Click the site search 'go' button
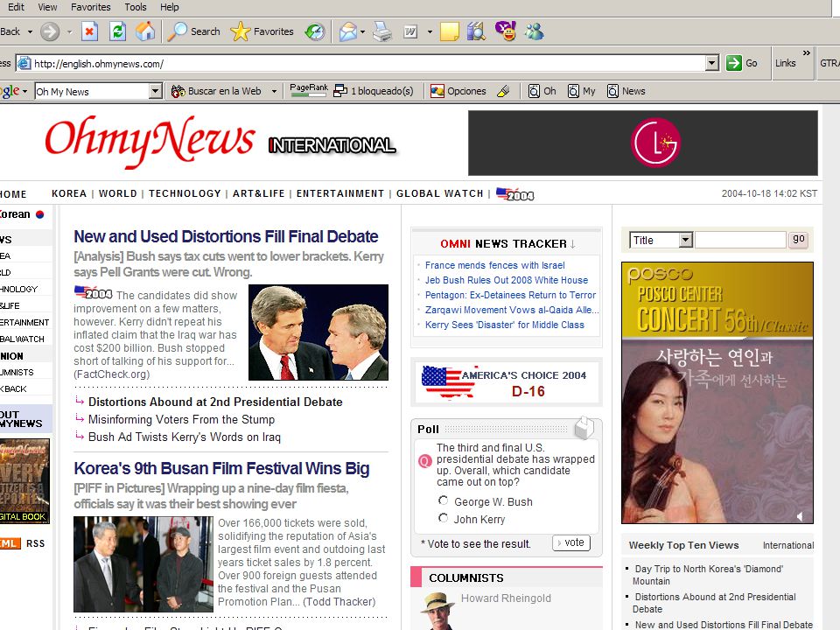This screenshot has width=840, height=630. tap(798, 239)
